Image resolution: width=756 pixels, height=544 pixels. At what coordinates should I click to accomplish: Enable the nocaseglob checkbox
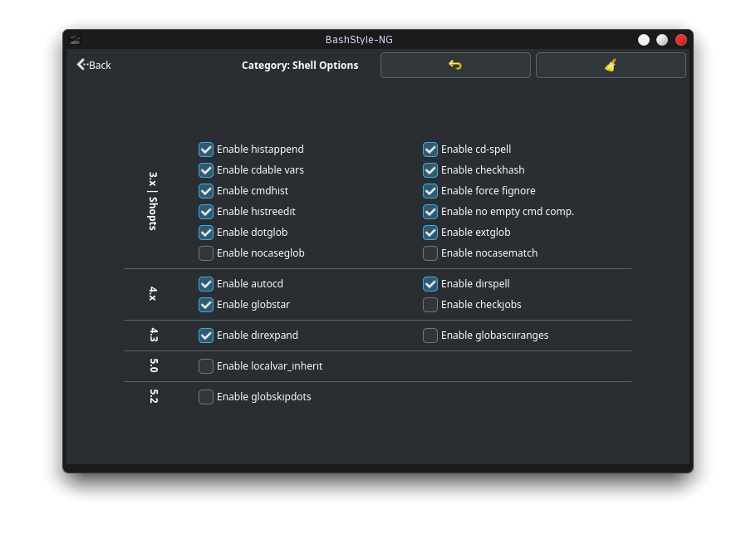pos(206,253)
